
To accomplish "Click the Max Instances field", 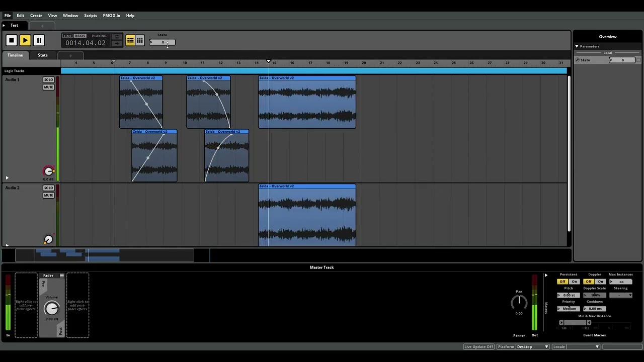I will pyautogui.click(x=621, y=282).
